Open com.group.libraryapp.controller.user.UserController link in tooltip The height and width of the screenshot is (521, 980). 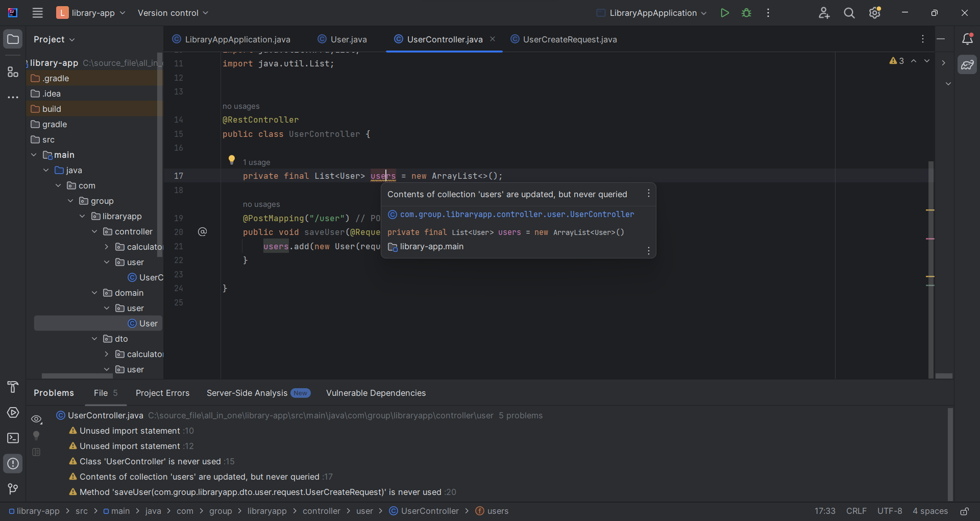point(517,215)
